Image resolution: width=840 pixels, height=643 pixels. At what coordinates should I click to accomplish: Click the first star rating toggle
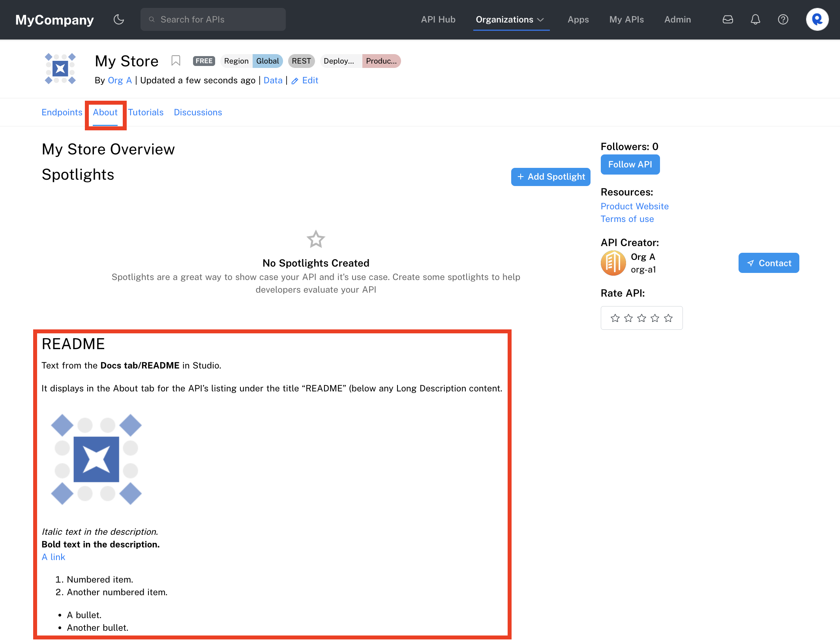pyautogui.click(x=615, y=318)
